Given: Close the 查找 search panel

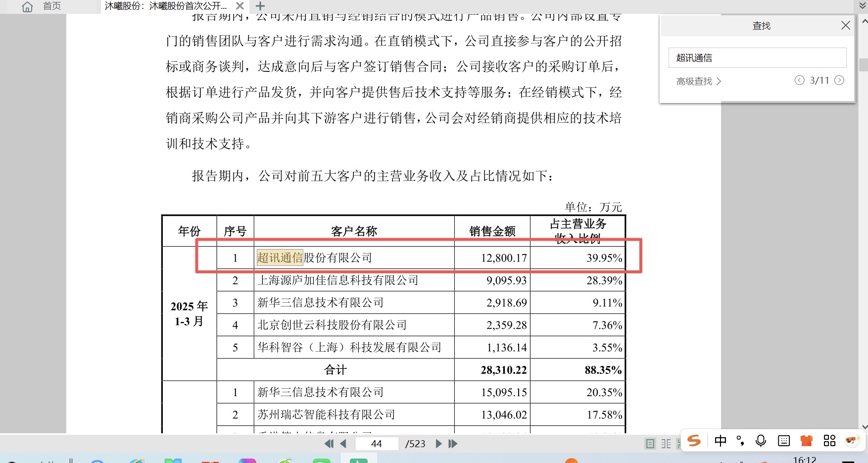Looking at the screenshot, I should [845, 25].
